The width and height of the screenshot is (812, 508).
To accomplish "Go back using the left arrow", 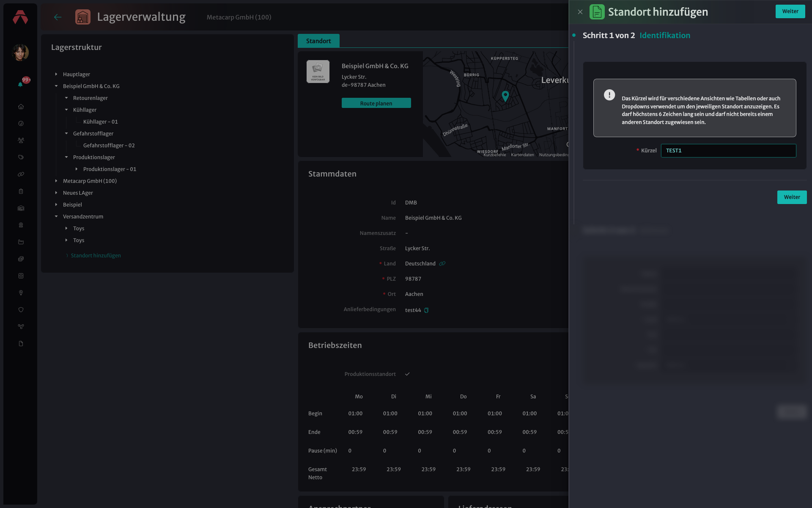I will coord(58,17).
